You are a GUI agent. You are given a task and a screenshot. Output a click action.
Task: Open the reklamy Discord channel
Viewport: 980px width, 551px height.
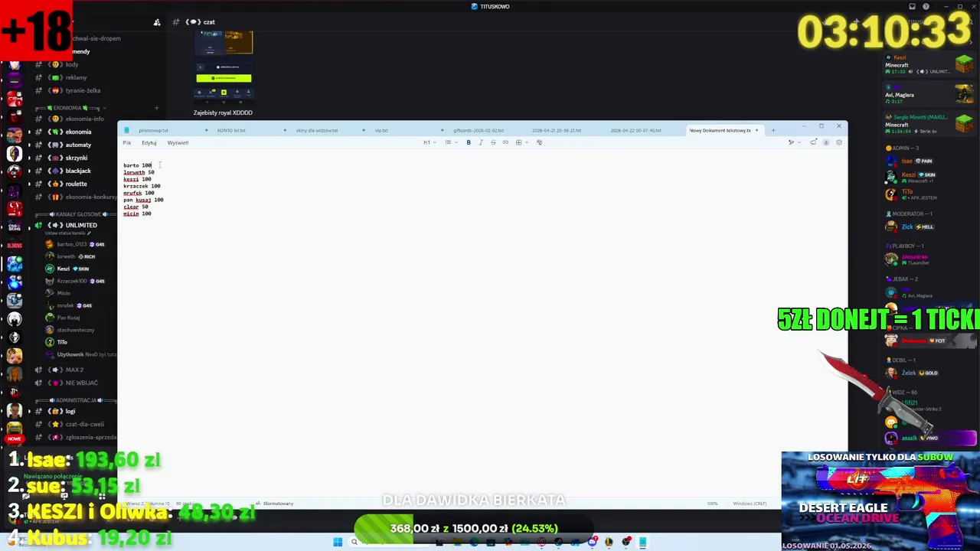(x=75, y=77)
